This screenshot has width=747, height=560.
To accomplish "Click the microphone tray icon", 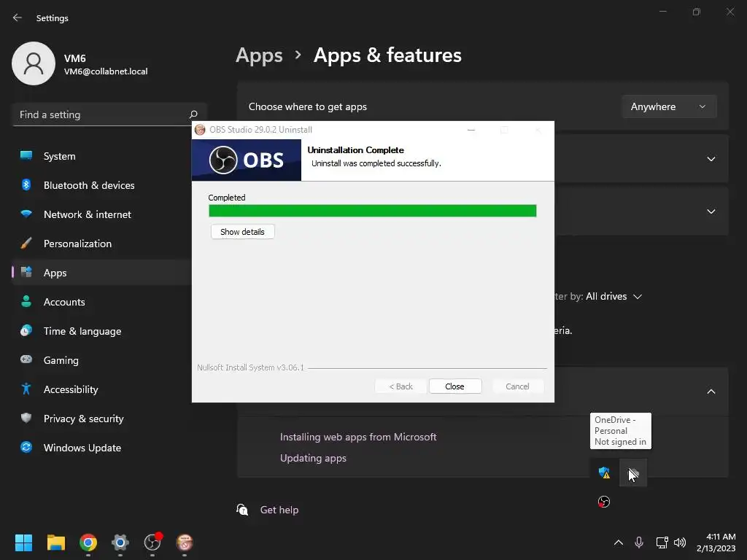I will coord(639,542).
